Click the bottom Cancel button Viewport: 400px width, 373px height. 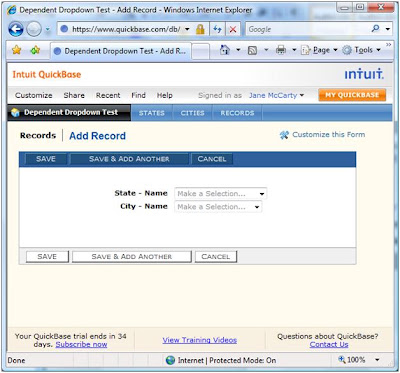tap(216, 256)
